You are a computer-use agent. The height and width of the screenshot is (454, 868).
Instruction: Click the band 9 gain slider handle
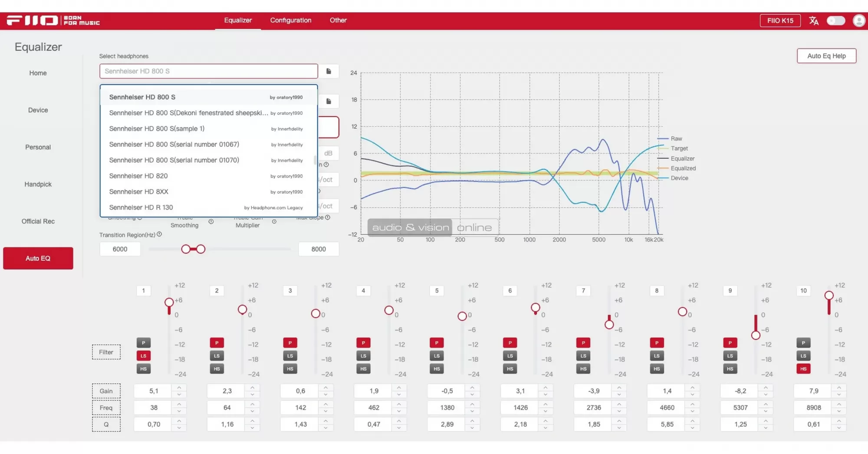coord(756,335)
